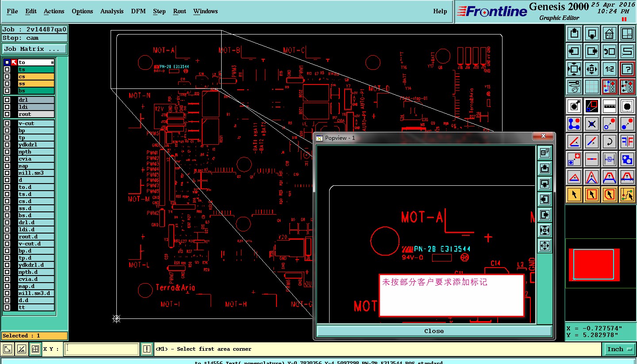Open the DFM menu
637x364 pixels.
(138, 11)
